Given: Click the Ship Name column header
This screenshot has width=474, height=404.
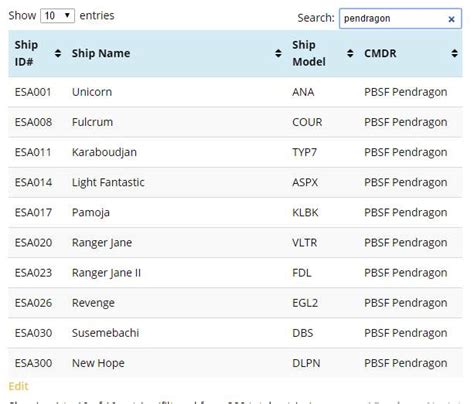Looking at the screenshot, I should (x=176, y=53).
